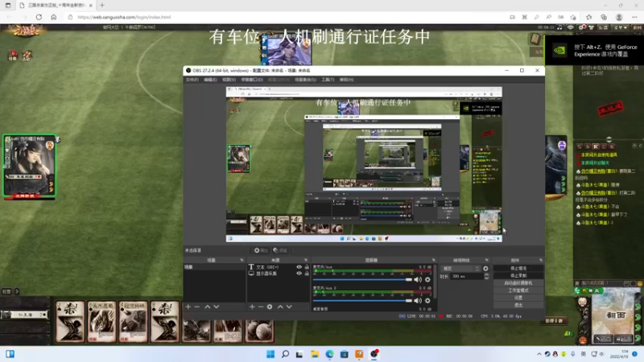Pop out the Audio Mixer dock panel
Screen dimensions: 644x362
(x=434, y=260)
